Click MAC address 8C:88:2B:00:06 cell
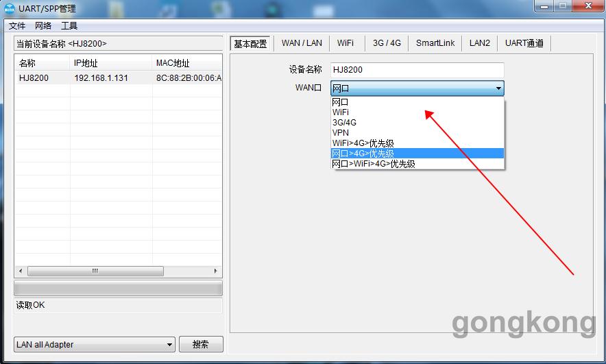Image resolution: width=606 pixels, height=364 pixels. pos(189,78)
